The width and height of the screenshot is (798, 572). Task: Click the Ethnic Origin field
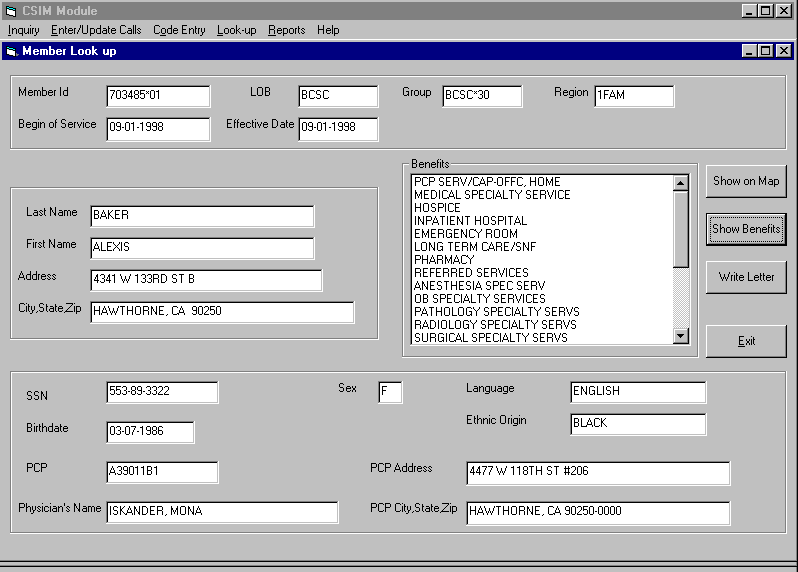[638, 424]
